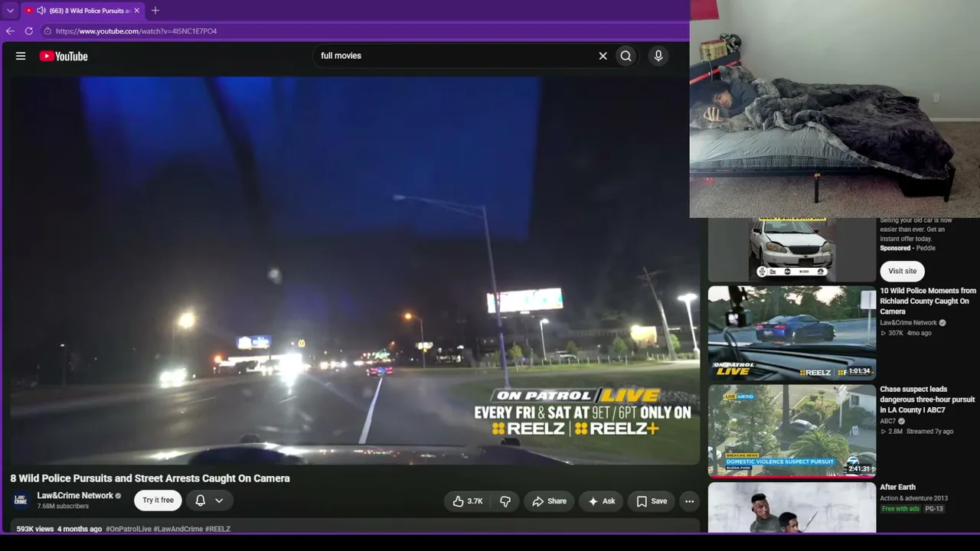Dislike the video with thumbs down
The image size is (980, 551).
(x=505, y=501)
